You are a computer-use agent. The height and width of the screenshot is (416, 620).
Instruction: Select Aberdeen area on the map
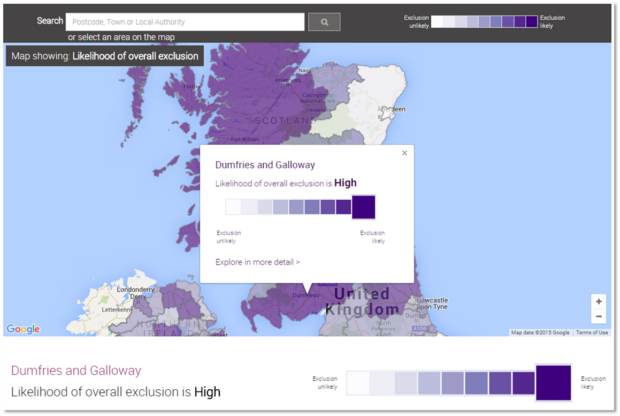click(x=391, y=109)
